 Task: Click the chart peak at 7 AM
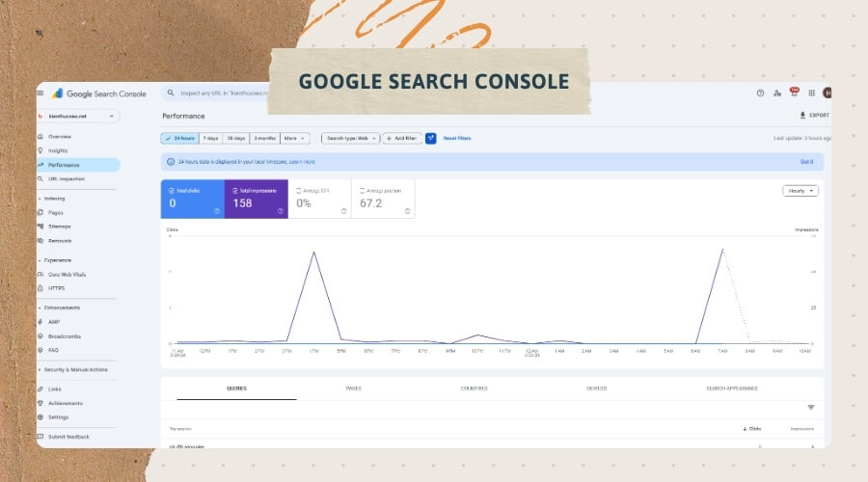coord(722,250)
